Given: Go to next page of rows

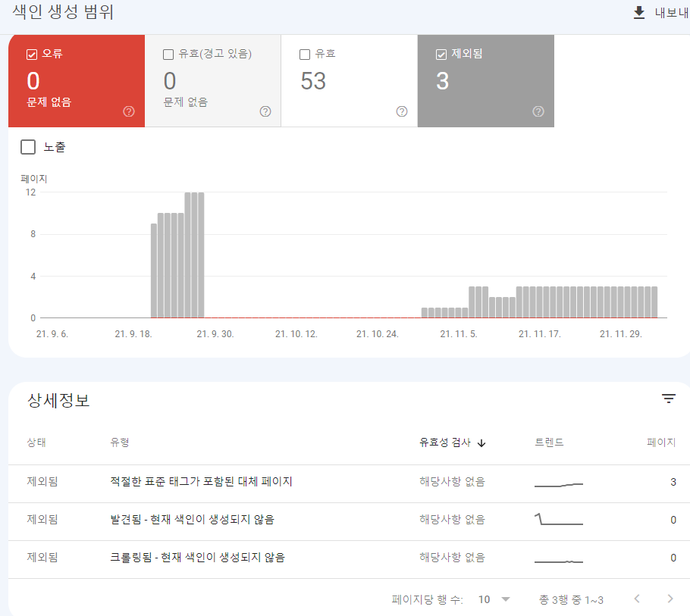Looking at the screenshot, I should (x=670, y=599).
